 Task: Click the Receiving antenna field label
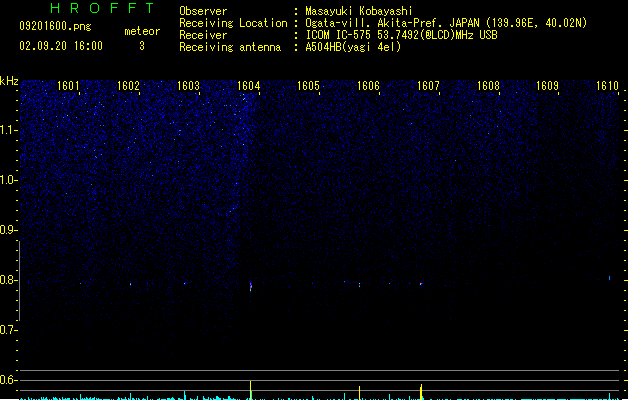(230, 47)
